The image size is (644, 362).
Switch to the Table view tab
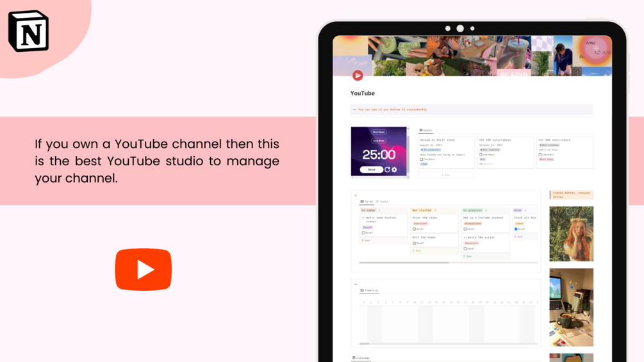[382, 202]
